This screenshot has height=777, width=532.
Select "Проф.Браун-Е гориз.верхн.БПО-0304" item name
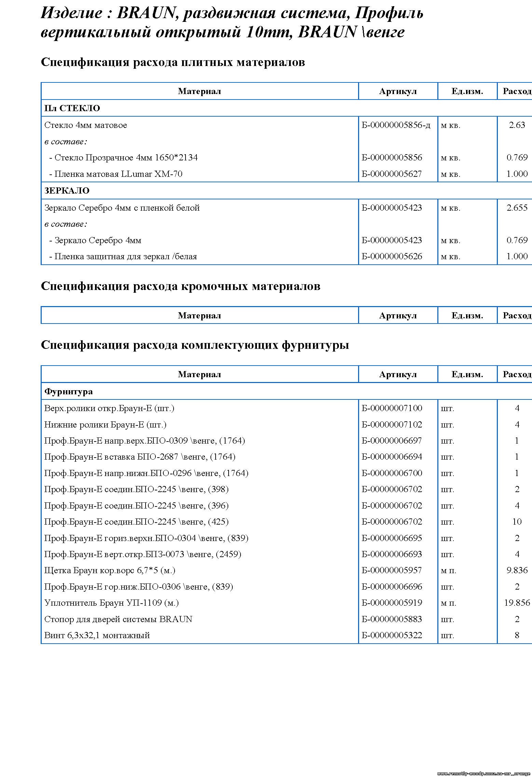coord(146,538)
